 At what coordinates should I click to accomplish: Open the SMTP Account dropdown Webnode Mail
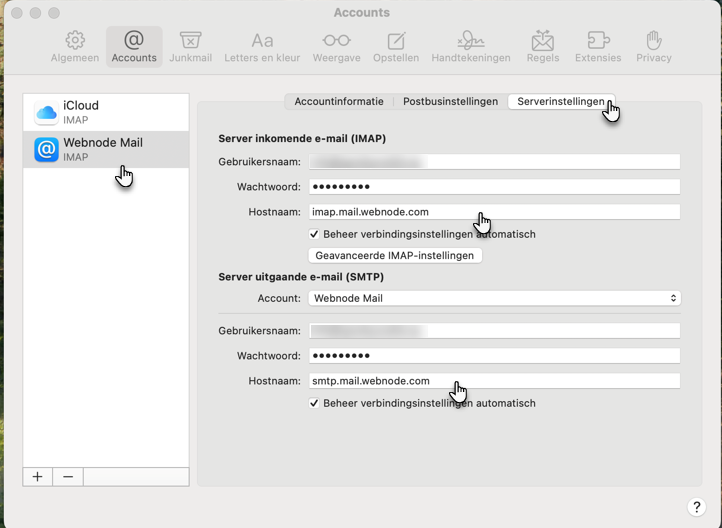tap(495, 298)
